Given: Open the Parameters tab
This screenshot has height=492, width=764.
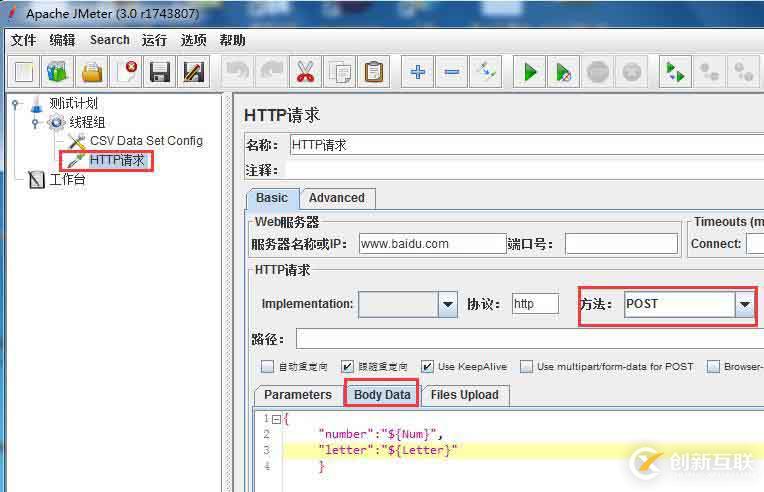Looking at the screenshot, I should tap(298, 395).
